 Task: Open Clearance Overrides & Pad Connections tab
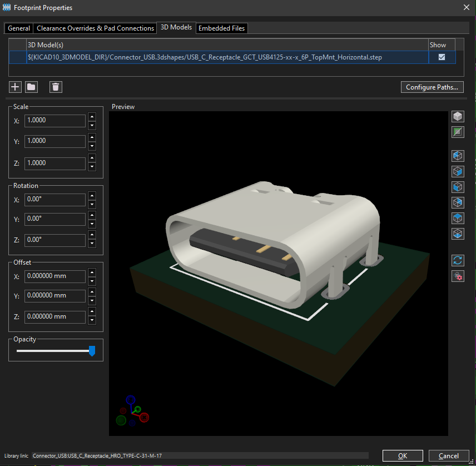[95, 28]
